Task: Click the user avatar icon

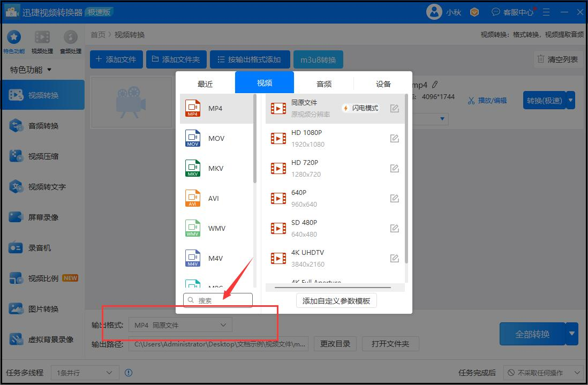Action: pyautogui.click(x=434, y=12)
